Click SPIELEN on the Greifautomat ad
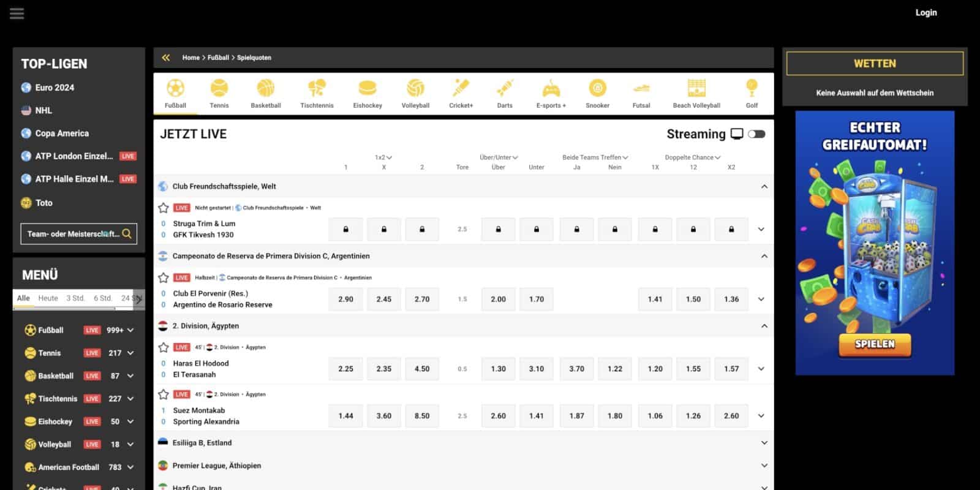This screenshot has height=490, width=980. click(x=875, y=344)
